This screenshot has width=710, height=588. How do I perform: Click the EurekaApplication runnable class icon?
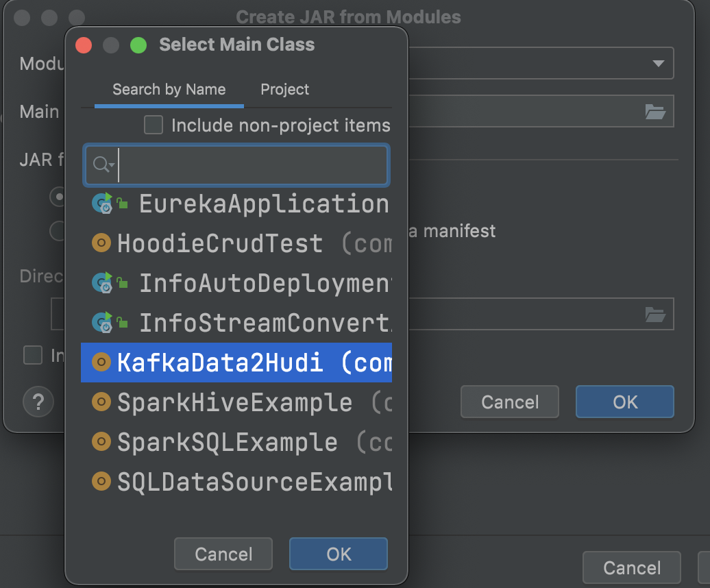point(102,203)
